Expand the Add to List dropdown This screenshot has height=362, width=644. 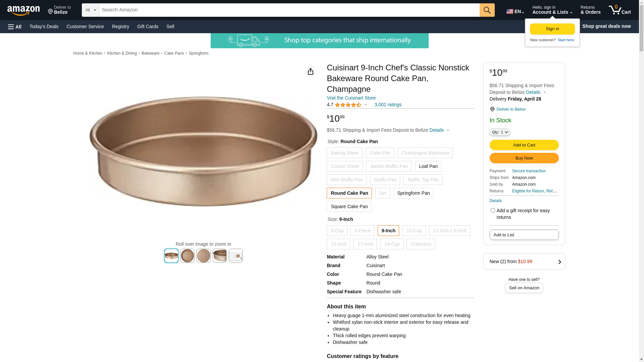tap(524, 235)
